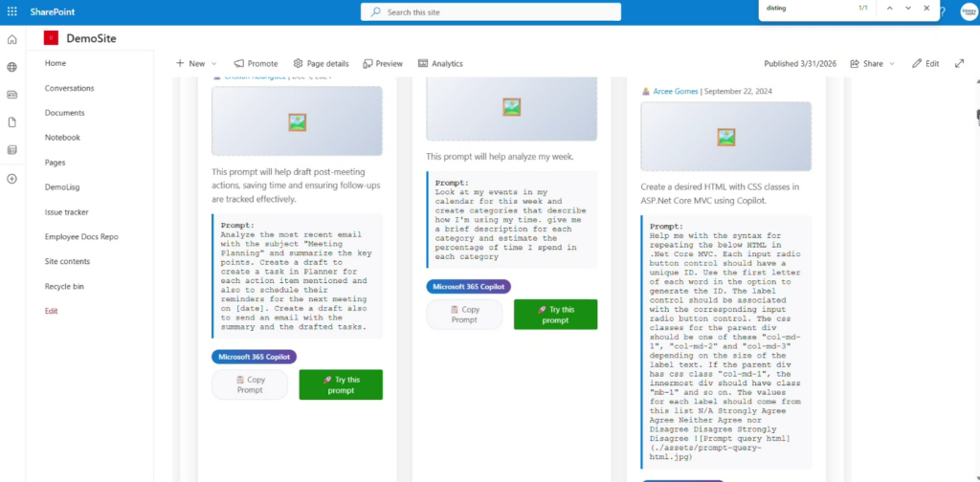
Task: Click the search magnifier icon
Action: click(375, 11)
